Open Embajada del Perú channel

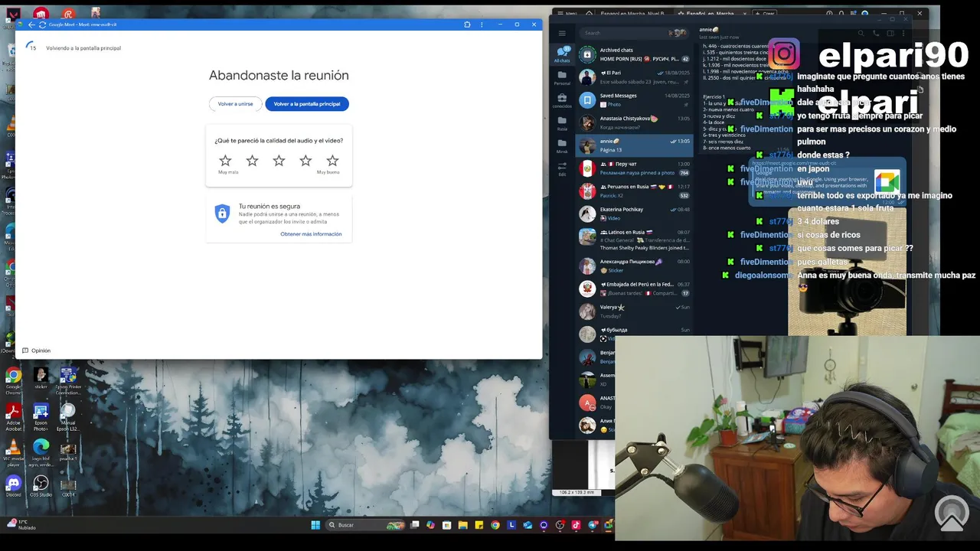(x=634, y=289)
